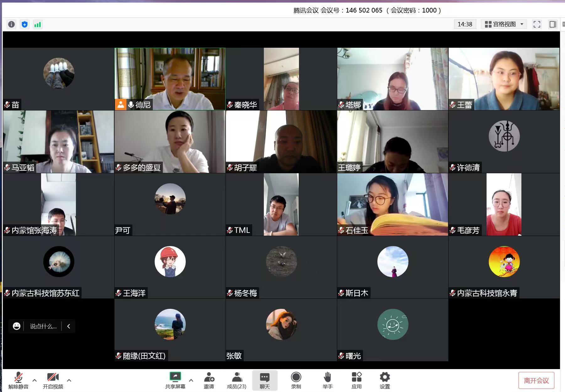Select 德尼 speaker video tile

(170, 79)
